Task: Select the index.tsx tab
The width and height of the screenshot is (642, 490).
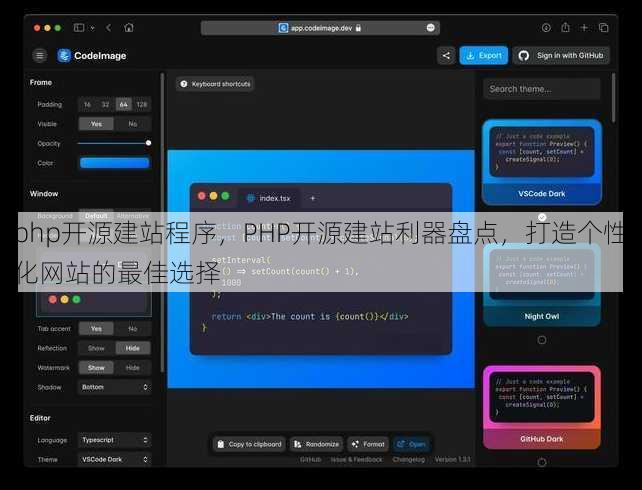Action: pos(269,198)
